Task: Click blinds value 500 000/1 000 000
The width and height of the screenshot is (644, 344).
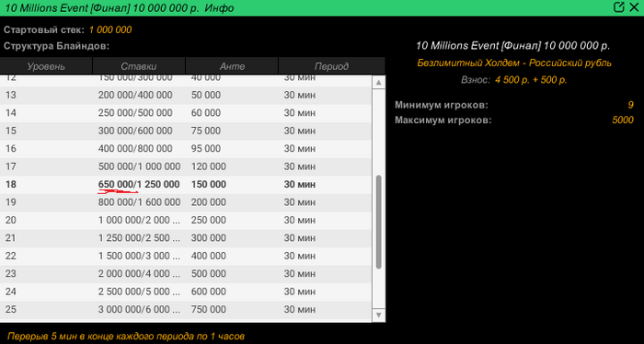Action: coord(139,166)
